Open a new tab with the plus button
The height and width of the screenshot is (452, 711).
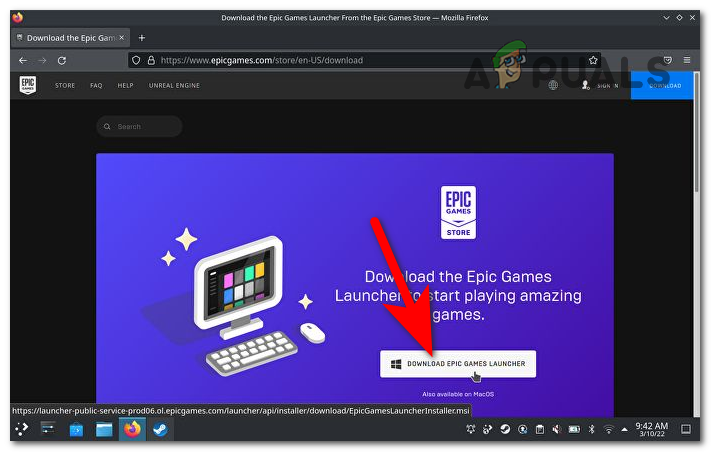pyautogui.click(x=141, y=38)
